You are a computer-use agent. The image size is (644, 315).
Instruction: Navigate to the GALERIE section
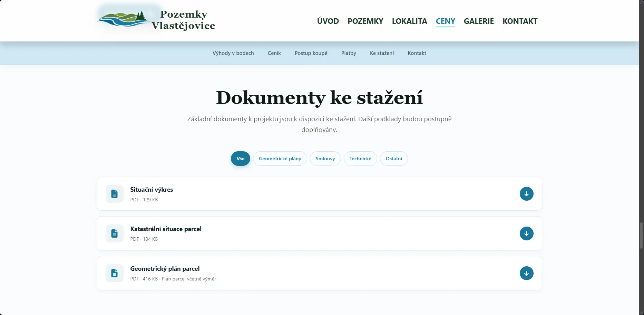[x=479, y=21]
